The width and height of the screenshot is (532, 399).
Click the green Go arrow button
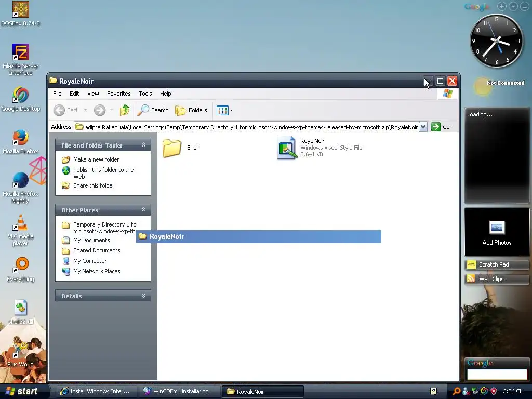pos(436,127)
